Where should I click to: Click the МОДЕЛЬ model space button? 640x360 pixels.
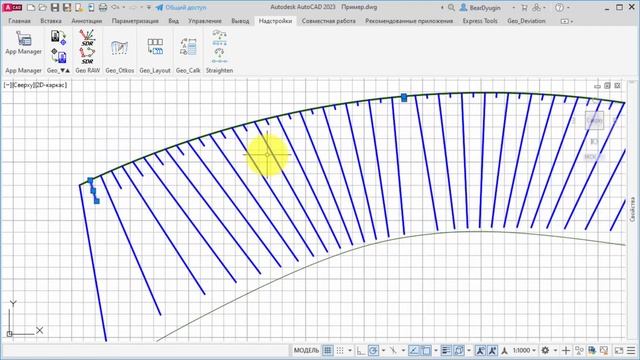[306, 350]
